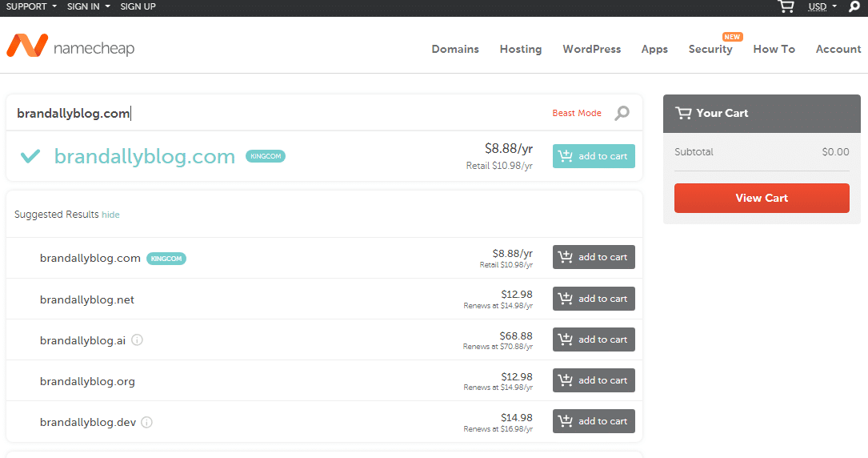Open the Account menu
Viewport: 868px width, 458px height.
coord(838,50)
